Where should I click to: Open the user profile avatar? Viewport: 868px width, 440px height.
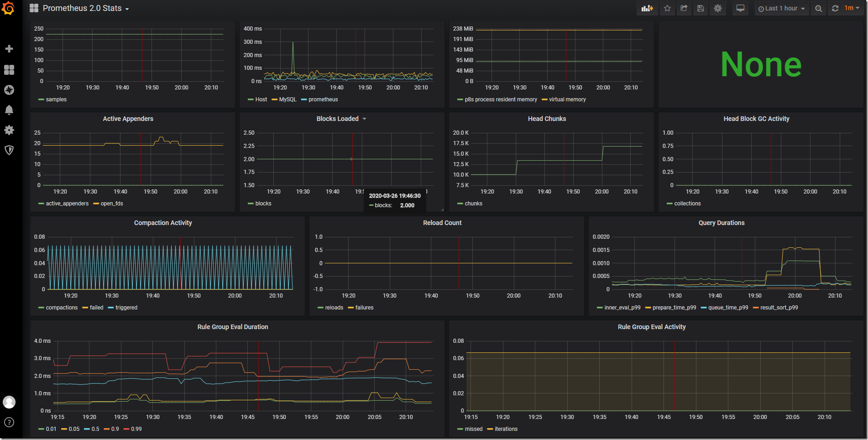point(9,402)
